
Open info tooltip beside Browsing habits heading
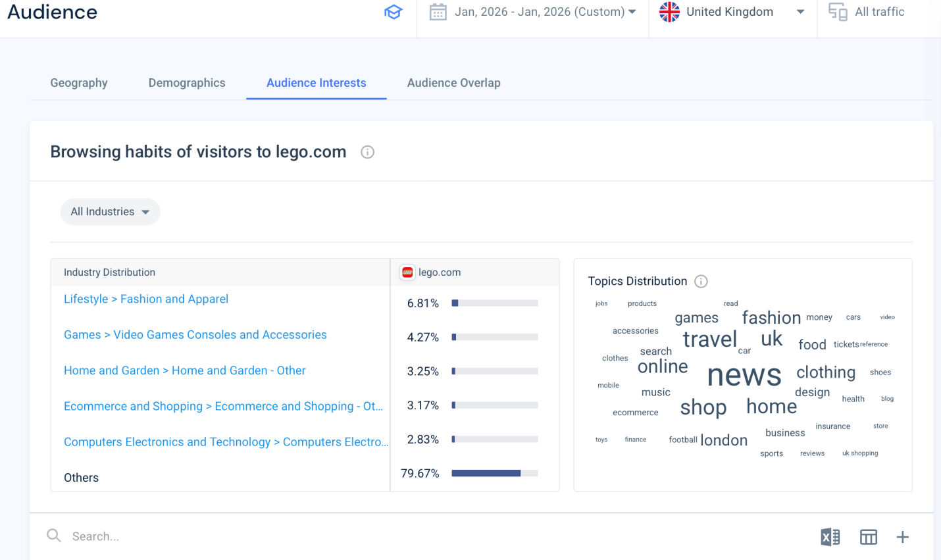(x=367, y=152)
